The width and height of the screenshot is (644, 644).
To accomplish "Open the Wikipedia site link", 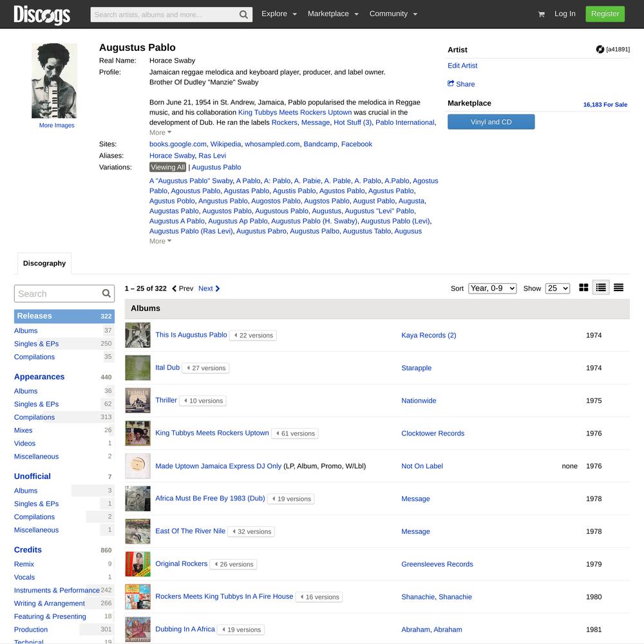I will 225,144.
